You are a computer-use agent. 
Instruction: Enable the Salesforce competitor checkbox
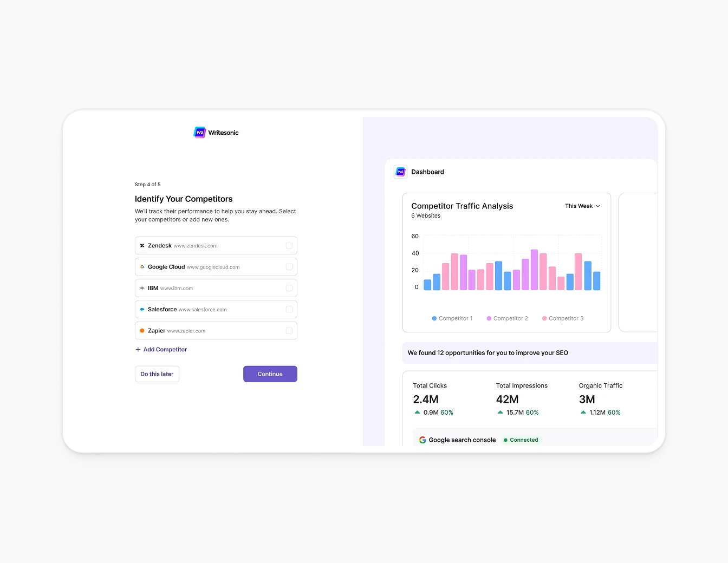[289, 309]
